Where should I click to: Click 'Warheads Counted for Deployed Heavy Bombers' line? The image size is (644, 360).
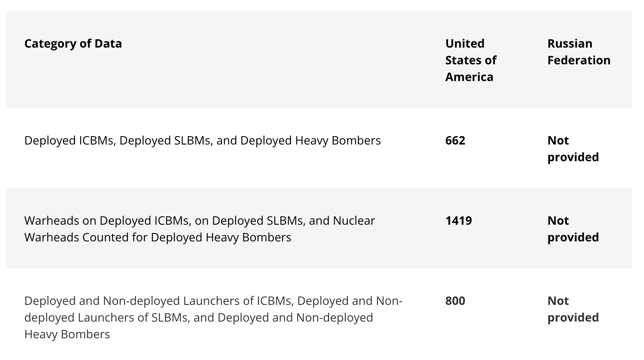[x=158, y=237]
